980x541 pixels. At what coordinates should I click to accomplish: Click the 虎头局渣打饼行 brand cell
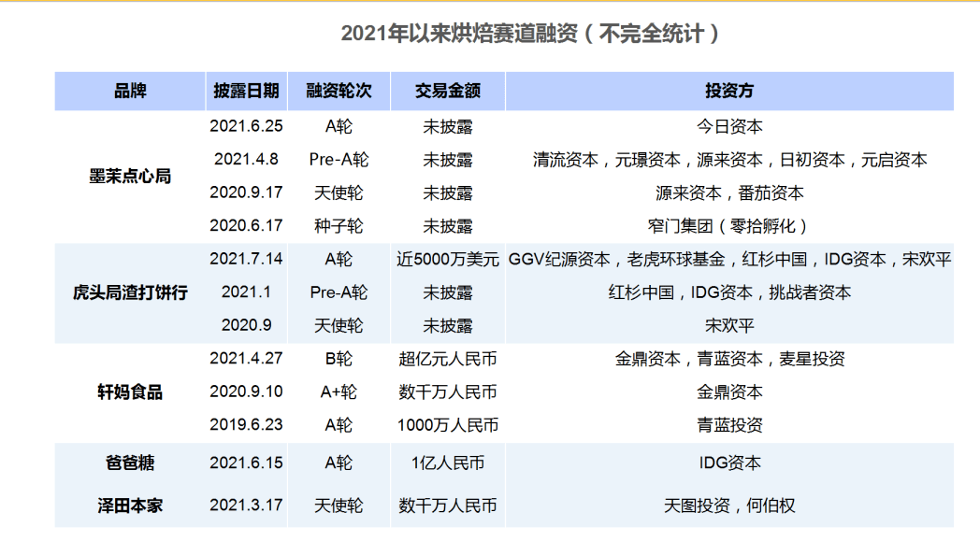click(x=130, y=292)
